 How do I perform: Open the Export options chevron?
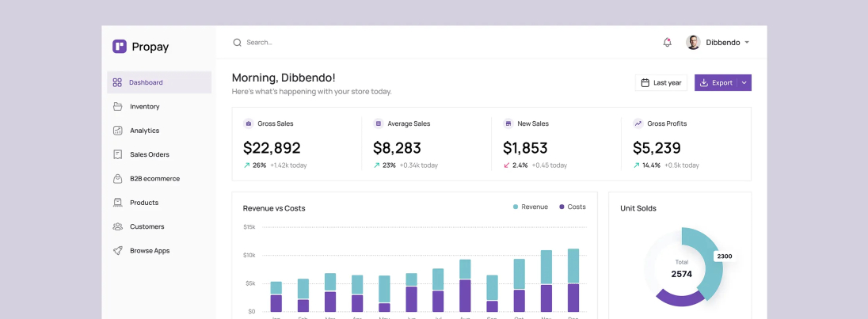(744, 83)
